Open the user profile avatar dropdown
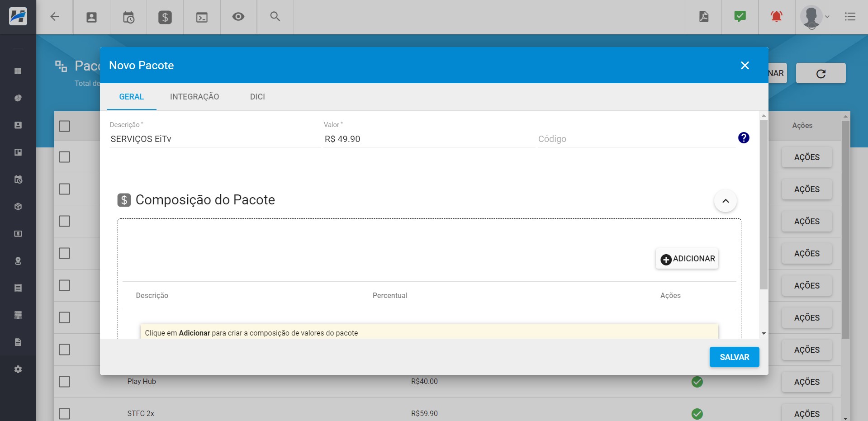 [x=814, y=17]
